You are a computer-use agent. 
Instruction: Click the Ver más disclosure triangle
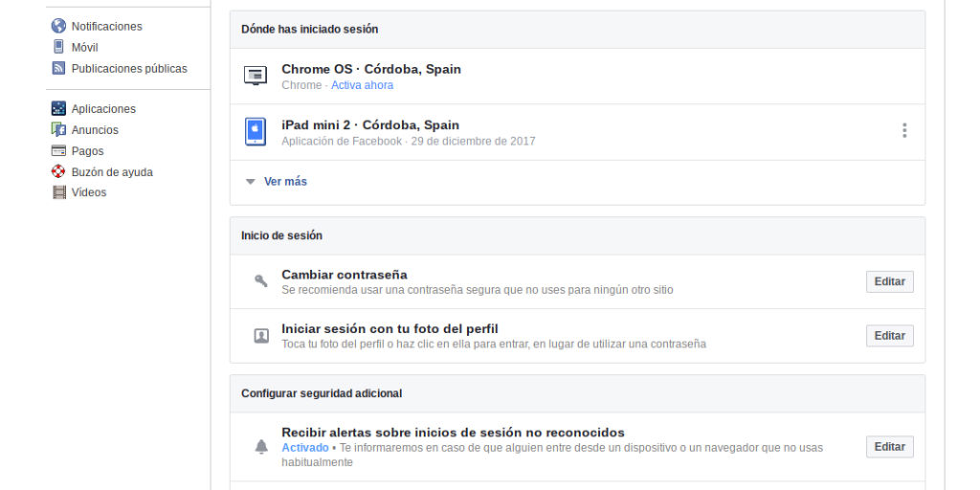pyautogui.click(x=251, y=182)
